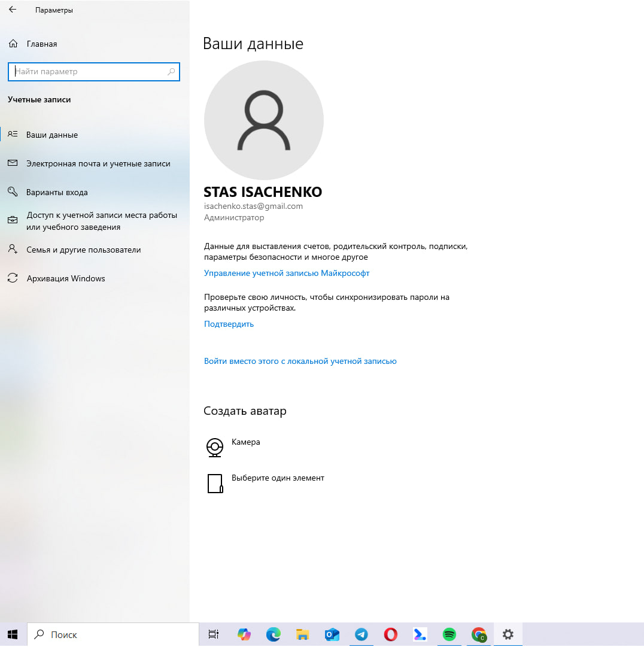Switch to Telegram in taskbar
This screenshot has width=644, height=647.
pos(362,634)
